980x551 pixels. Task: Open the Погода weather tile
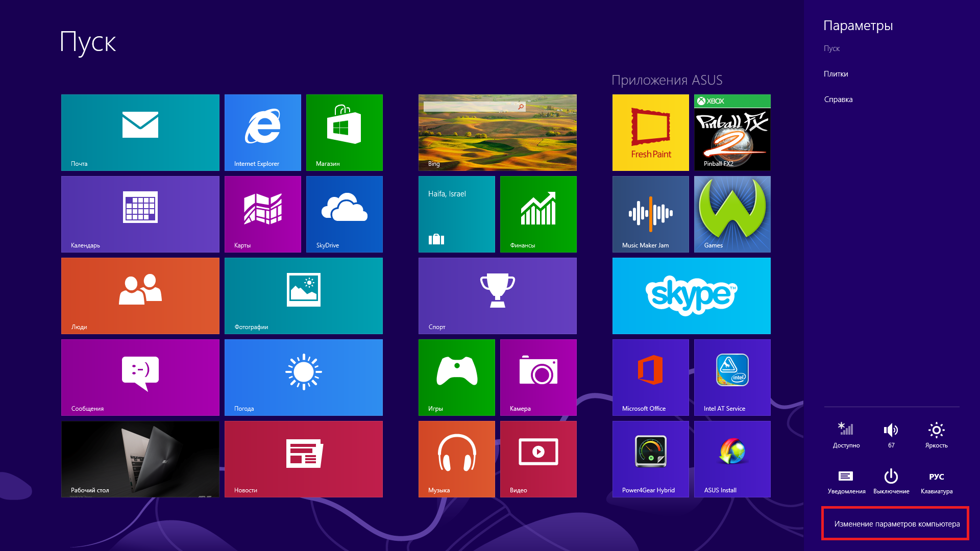304,378
